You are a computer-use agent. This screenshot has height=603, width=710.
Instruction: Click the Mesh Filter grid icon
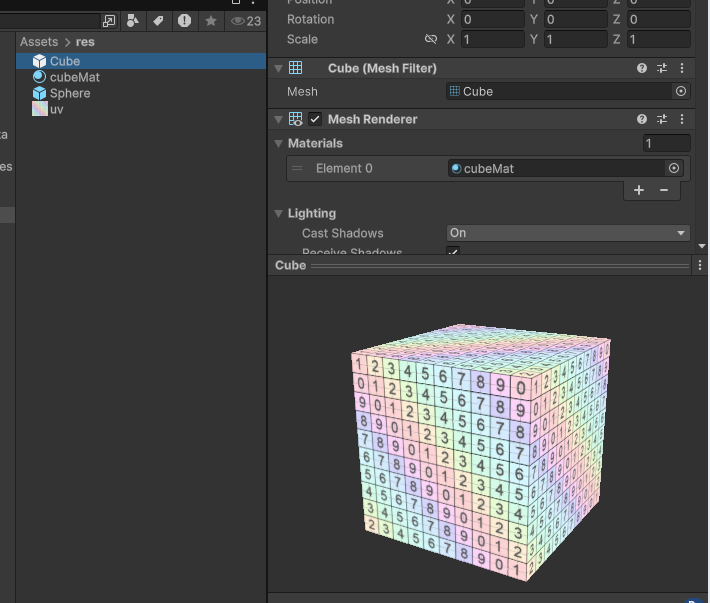[295, 68]
